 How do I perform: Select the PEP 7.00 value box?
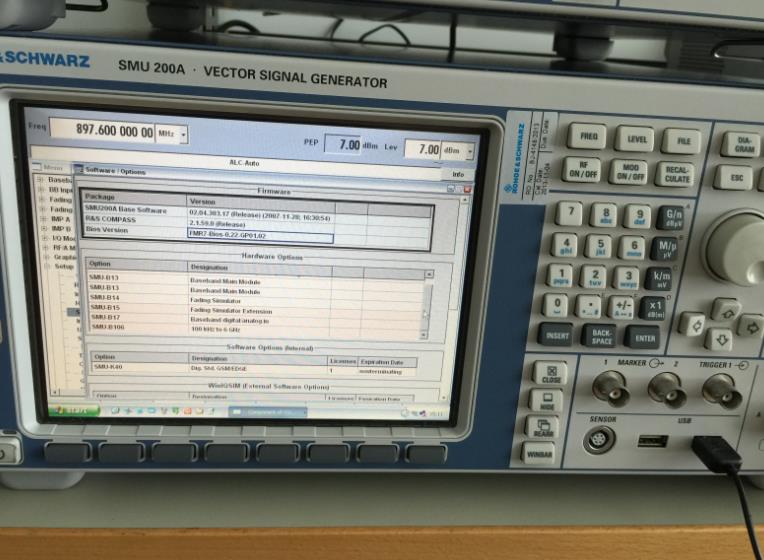pos(343,144)
